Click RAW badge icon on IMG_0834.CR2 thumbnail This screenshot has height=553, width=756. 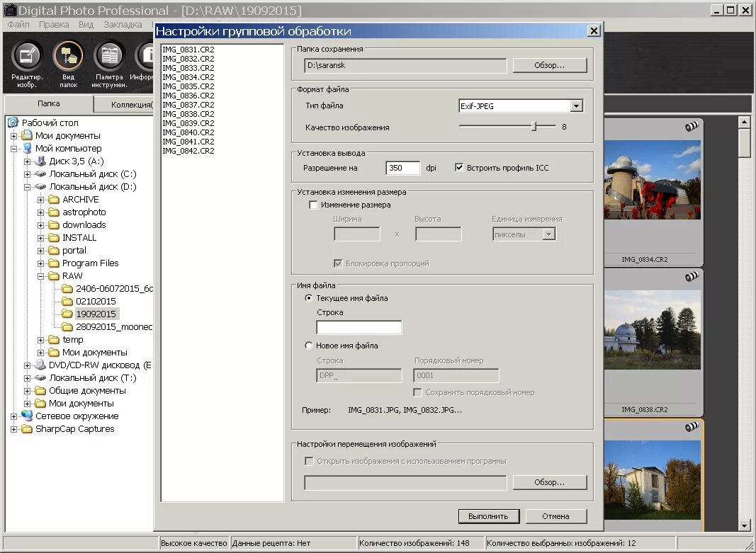(x=692, y=127)
